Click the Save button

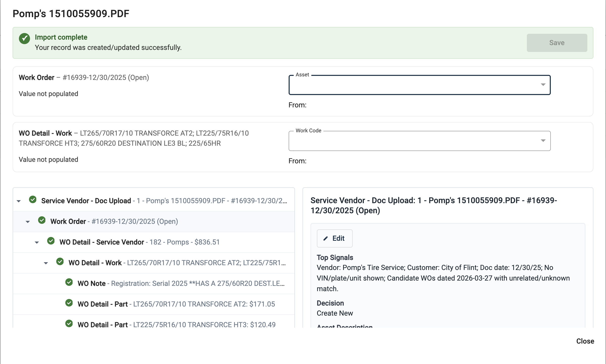click(557, 43)
